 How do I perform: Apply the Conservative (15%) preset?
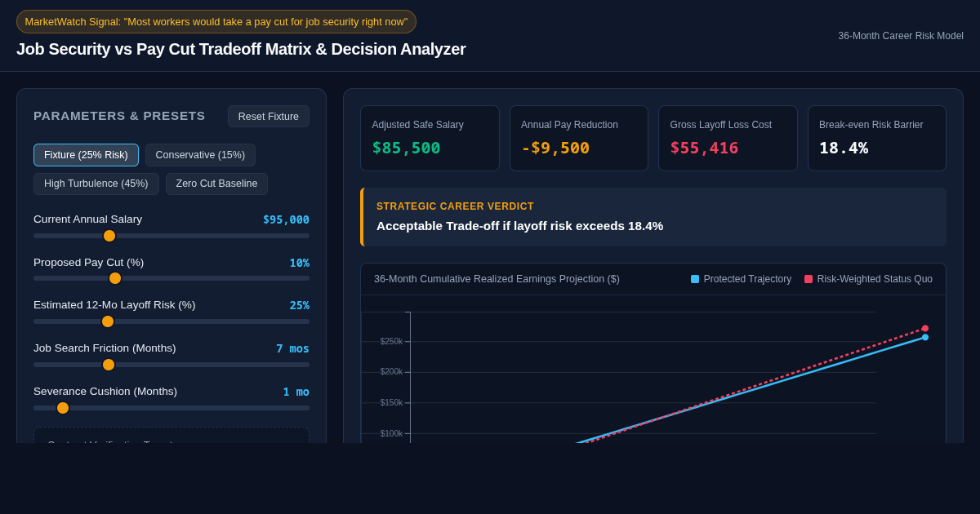tap(200, 155)
